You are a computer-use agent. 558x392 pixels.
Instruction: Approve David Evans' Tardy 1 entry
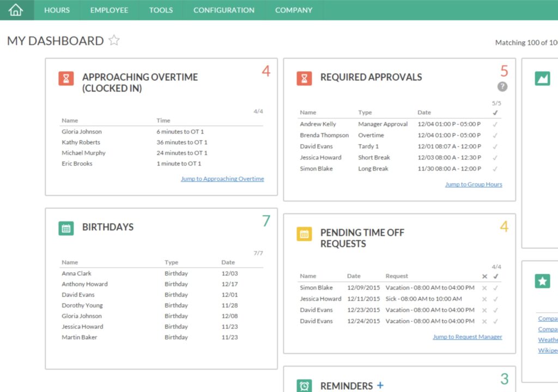495,146
